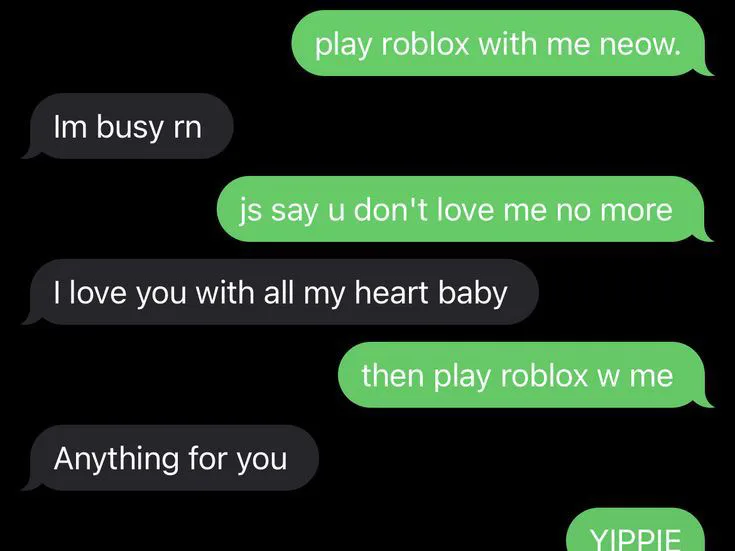Tap the word 'love' in the gray message
Viewport: 735px width, 551px height.
[98, 293]
